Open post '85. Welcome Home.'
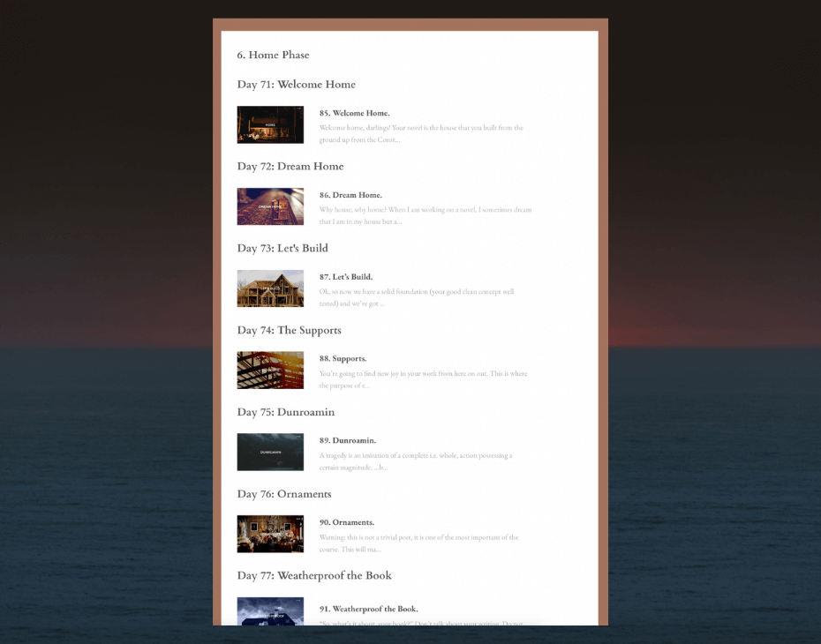The width and height of the screenshot is (821, 644). coord(355,113)
